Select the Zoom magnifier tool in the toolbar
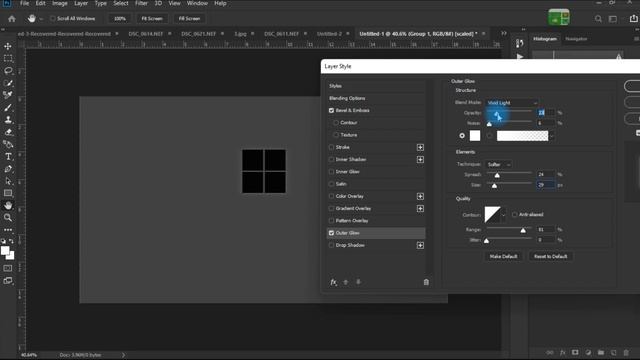Viewport: 640px width, 360px height. point(8,218)
